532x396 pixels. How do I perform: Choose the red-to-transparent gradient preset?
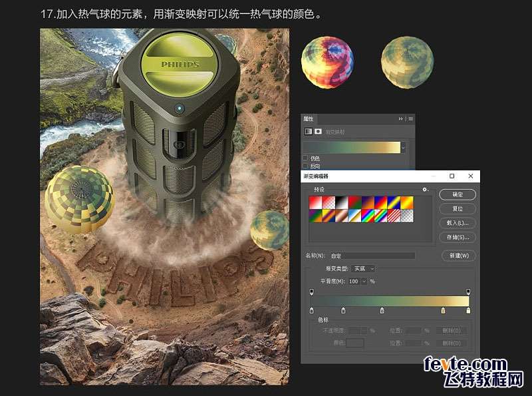[x=329, y=203]
